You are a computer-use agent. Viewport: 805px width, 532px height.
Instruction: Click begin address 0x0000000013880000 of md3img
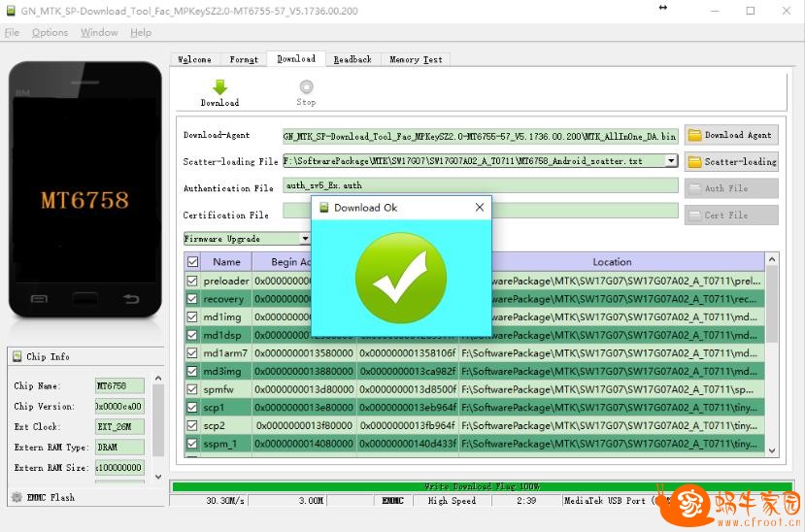tap(304, 371)
